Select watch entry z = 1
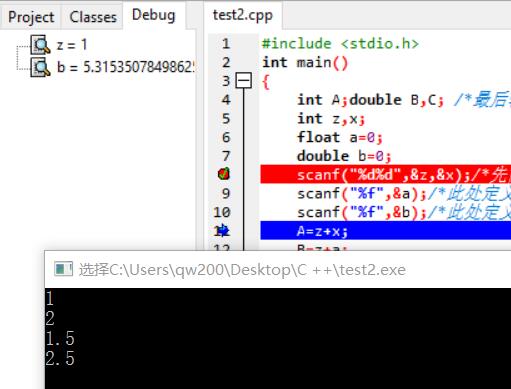The image size is (511, 389). point(72,45)
